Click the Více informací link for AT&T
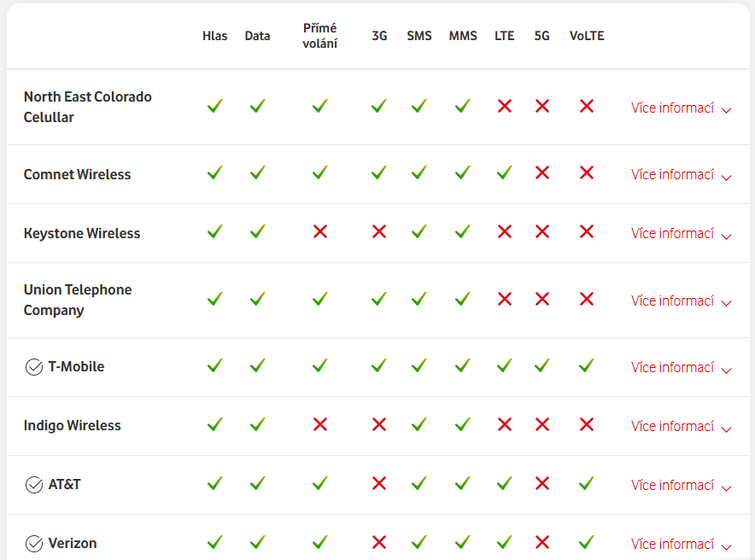 (672, 485)
